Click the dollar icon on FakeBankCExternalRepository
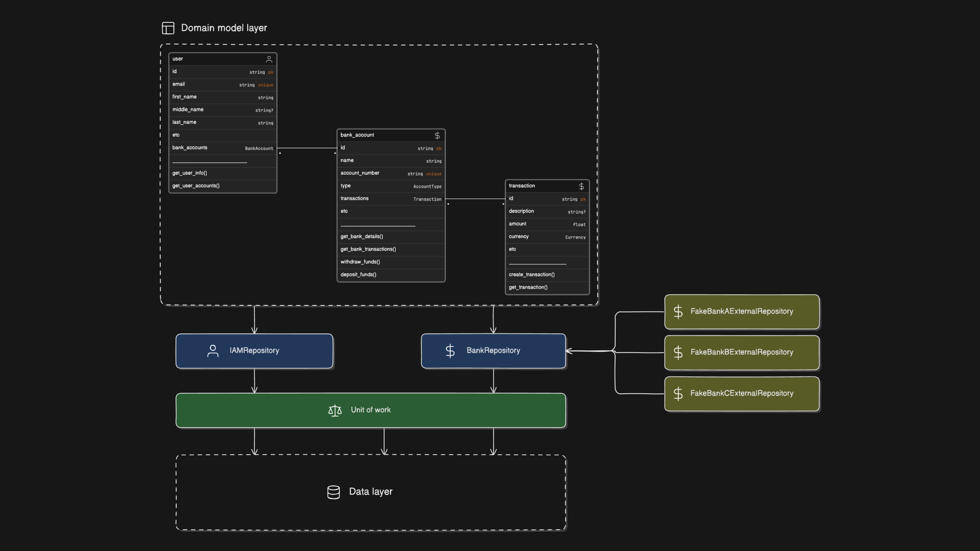The image size is (980, 551). point(678,394)
